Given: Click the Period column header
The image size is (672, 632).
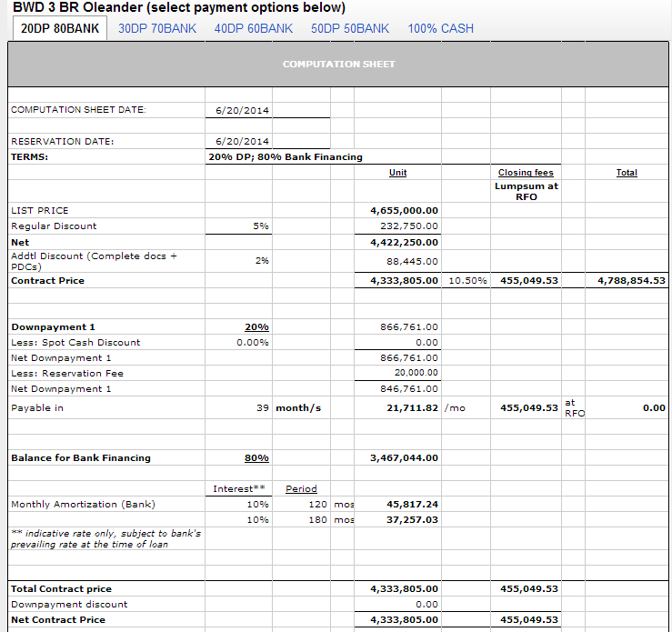Looking at the screenshot, I should pos(301,489).
